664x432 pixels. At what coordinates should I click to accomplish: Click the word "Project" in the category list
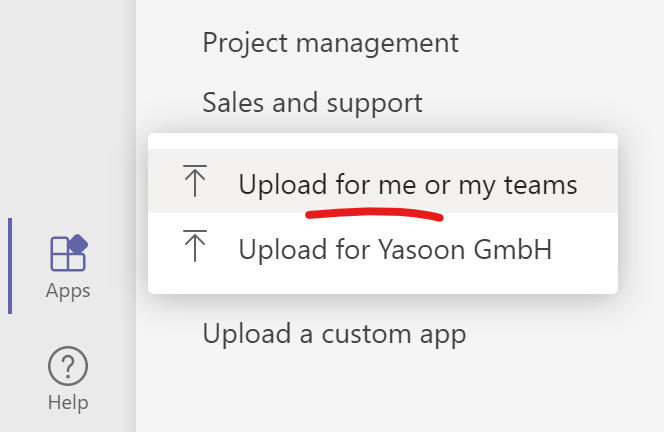pos(241,43)
